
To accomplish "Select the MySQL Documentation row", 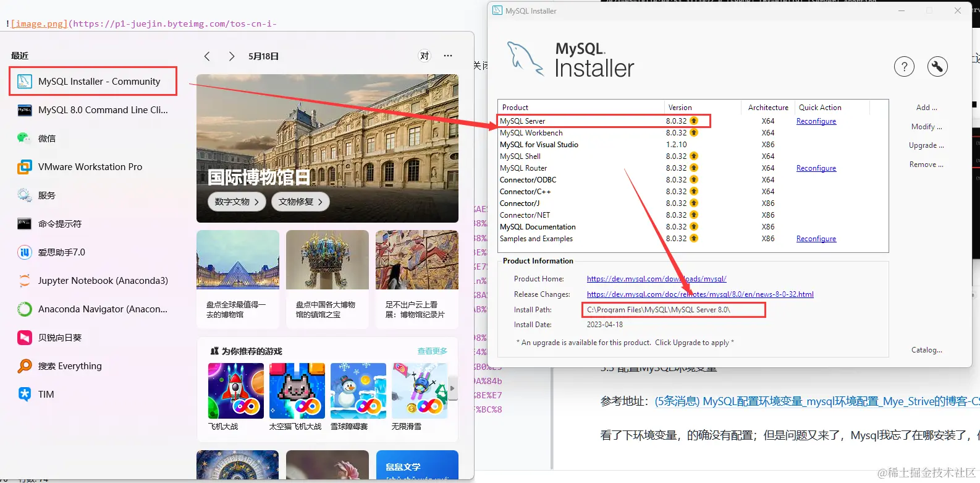I will point(693,227).
